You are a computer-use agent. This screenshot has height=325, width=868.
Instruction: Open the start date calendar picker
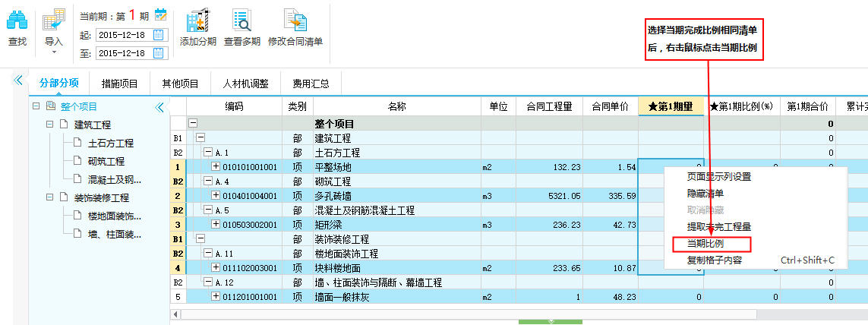click(158, 34)
